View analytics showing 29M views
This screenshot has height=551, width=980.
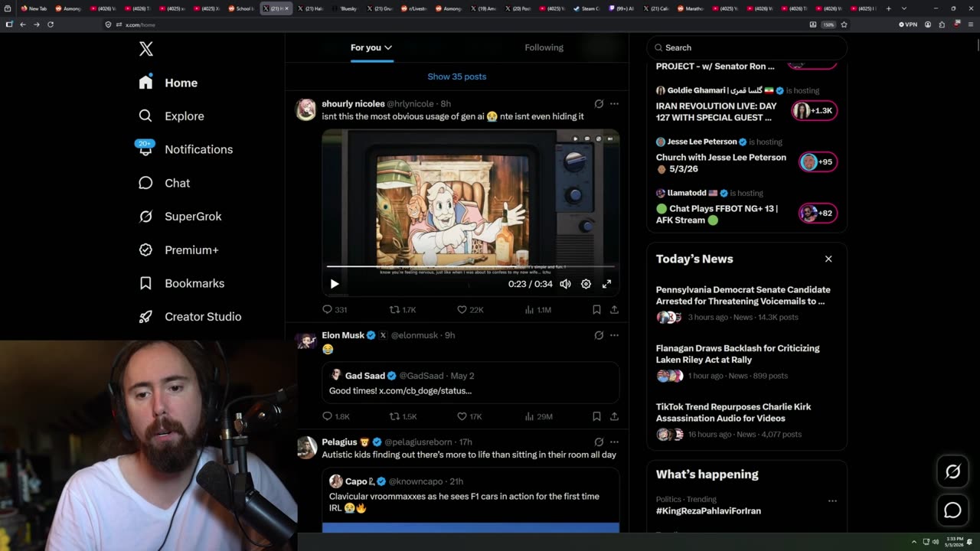pos(537,416)
